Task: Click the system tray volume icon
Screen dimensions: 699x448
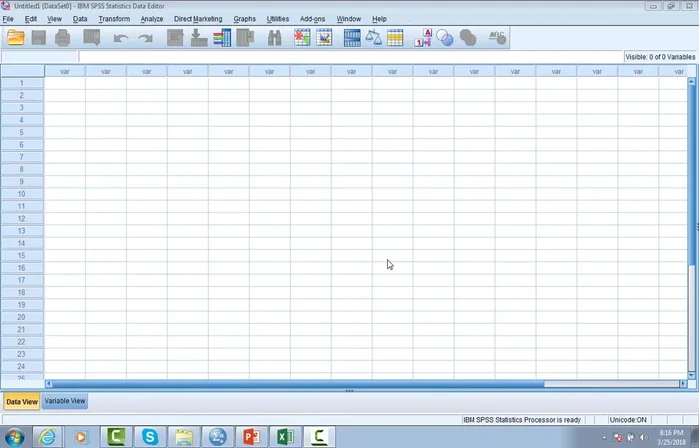Action: pyautogui.click(x=643, y=438)
